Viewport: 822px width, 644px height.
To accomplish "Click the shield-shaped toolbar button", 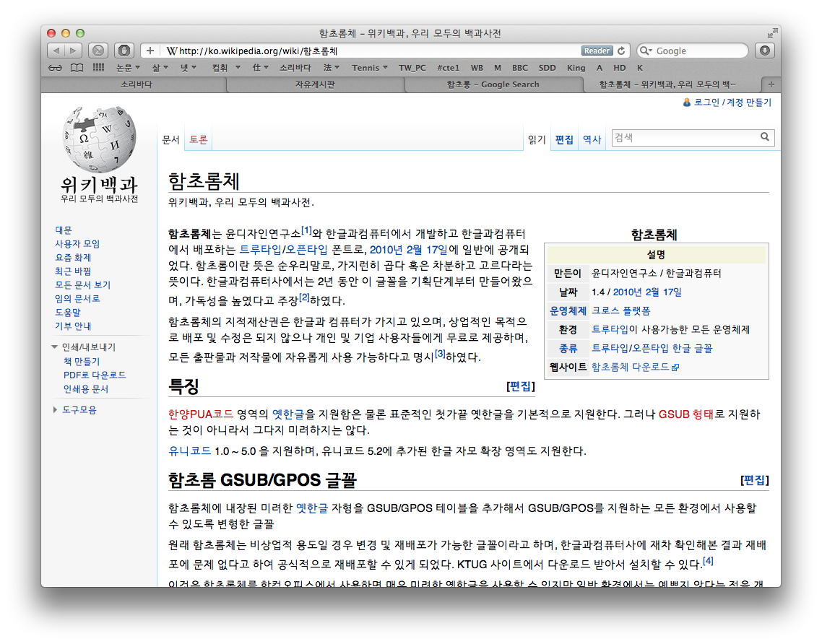I will tap(124, 51).
